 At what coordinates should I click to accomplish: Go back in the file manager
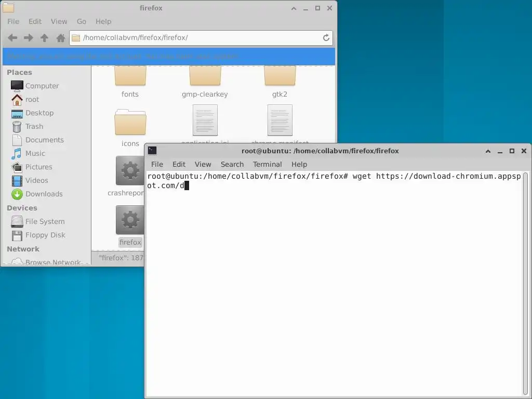[12, 37]
